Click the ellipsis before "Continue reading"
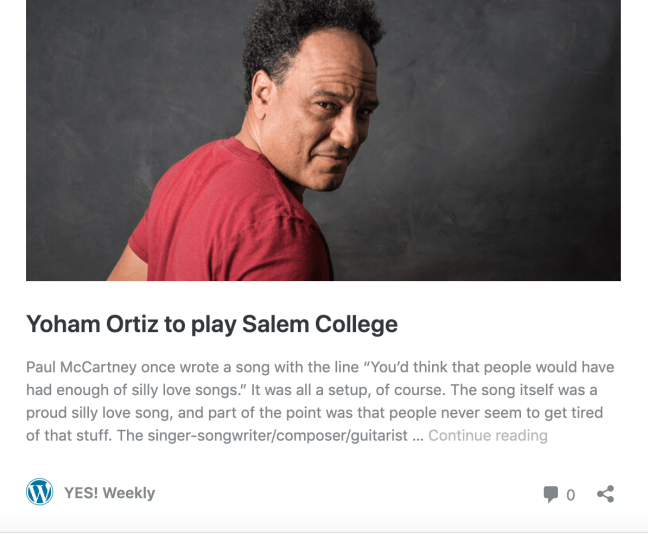 click(418, 436)
